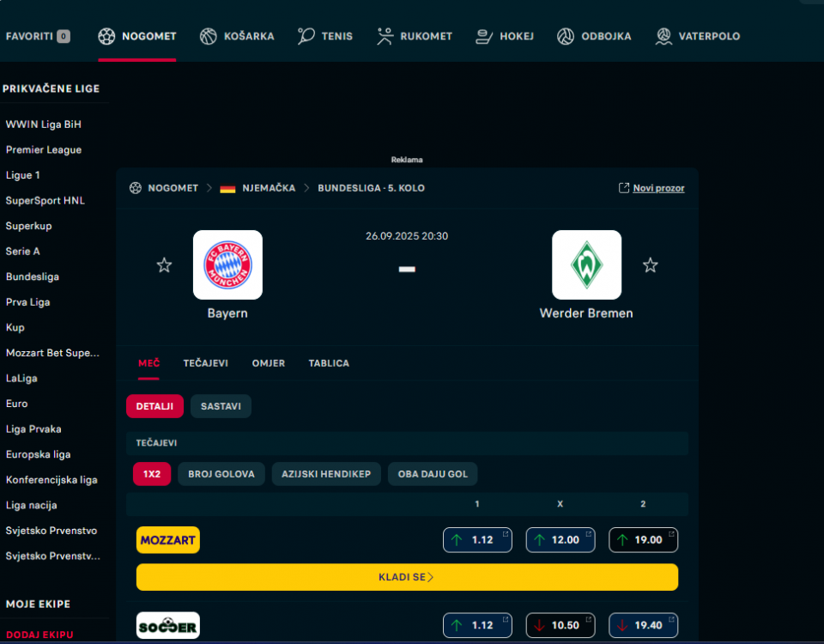Click the Košarka basketball icon
Viewport: 824px width, 644px height.
click(x=208, y=36)
